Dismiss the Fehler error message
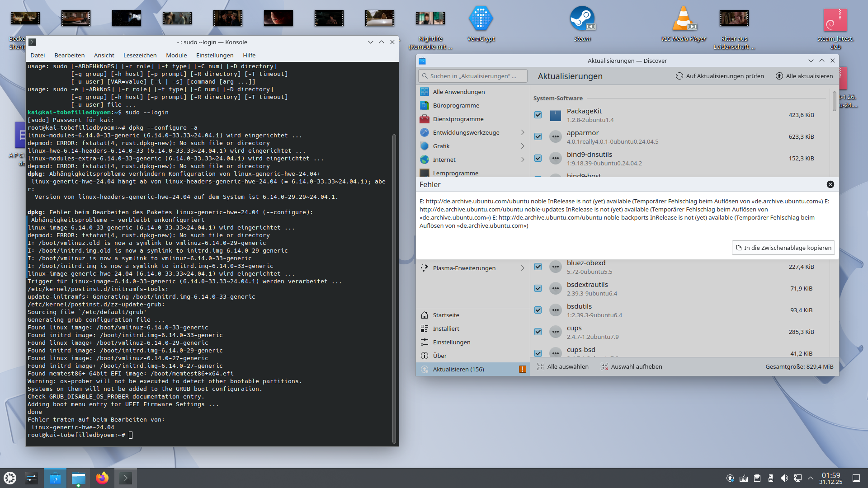The image size is (868, 488). point(830,184)
